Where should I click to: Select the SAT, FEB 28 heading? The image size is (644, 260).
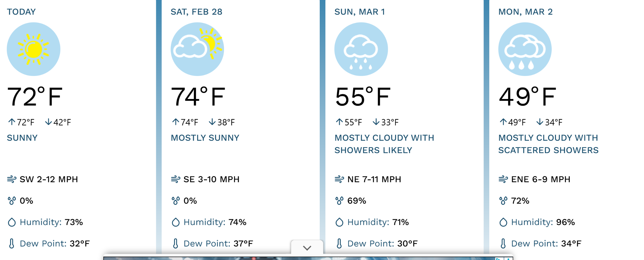[196, 12]
